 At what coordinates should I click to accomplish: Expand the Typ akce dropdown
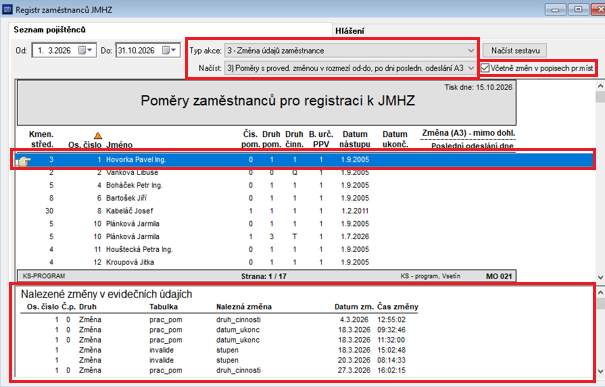pyautogui.click(x=471, y=51)
